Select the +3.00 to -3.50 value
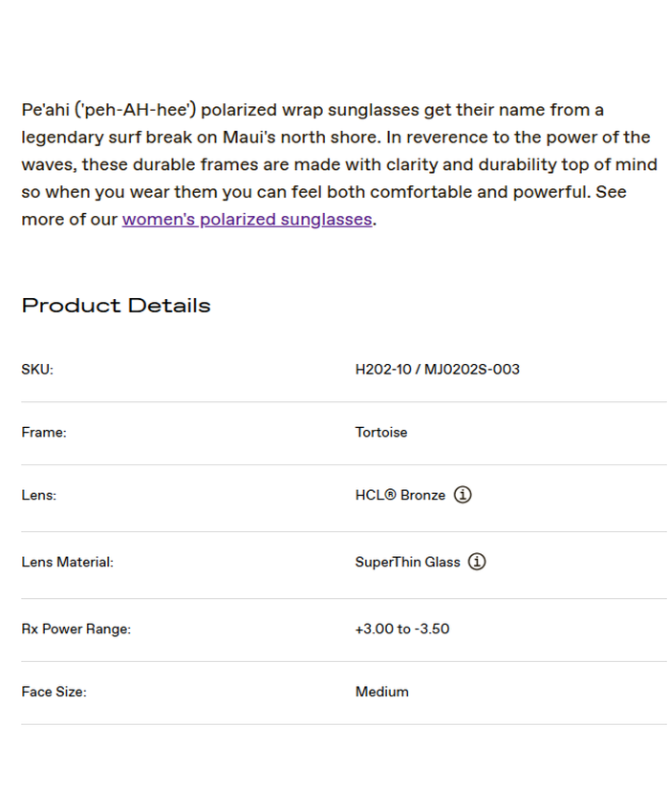The image size is (669, 812). pos(401,629)
